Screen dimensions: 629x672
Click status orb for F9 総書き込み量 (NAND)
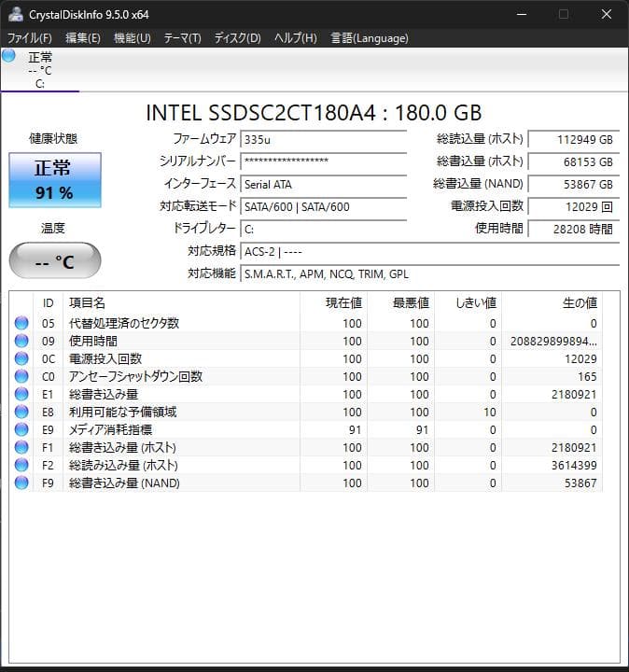pos(21,483)
